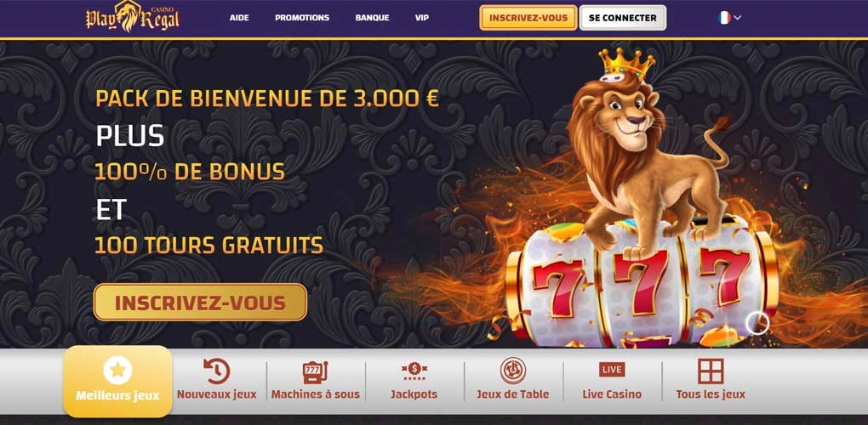Click the header INSCRIVEZ-VOUS button
868x425 pixels.
528,18
